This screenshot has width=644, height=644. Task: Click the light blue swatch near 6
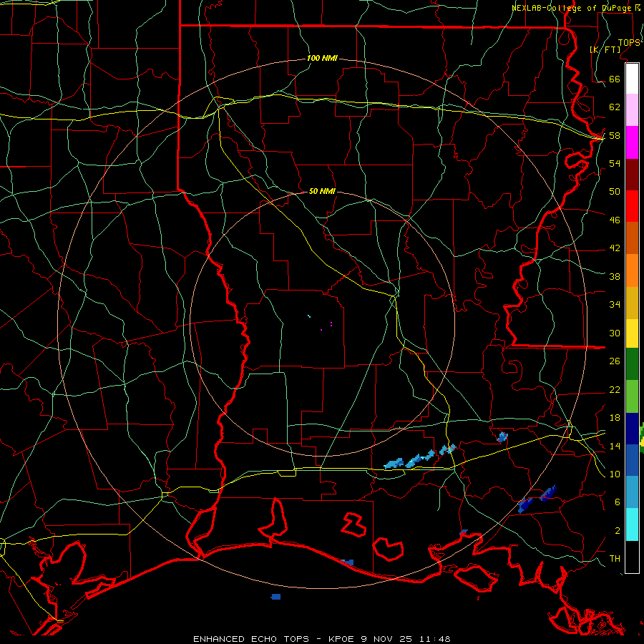point(632,492)
